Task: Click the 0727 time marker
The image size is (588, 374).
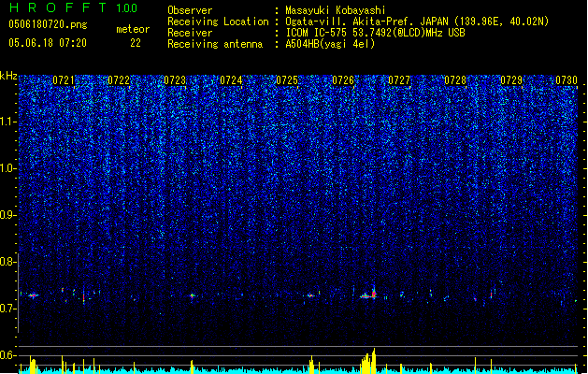Action: (399, 80)
